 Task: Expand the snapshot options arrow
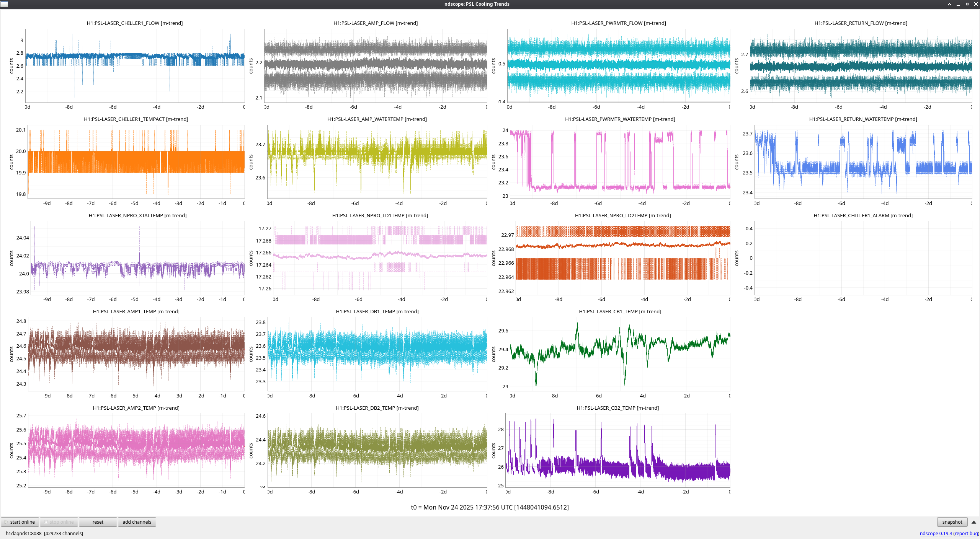(x=974, y=522)
